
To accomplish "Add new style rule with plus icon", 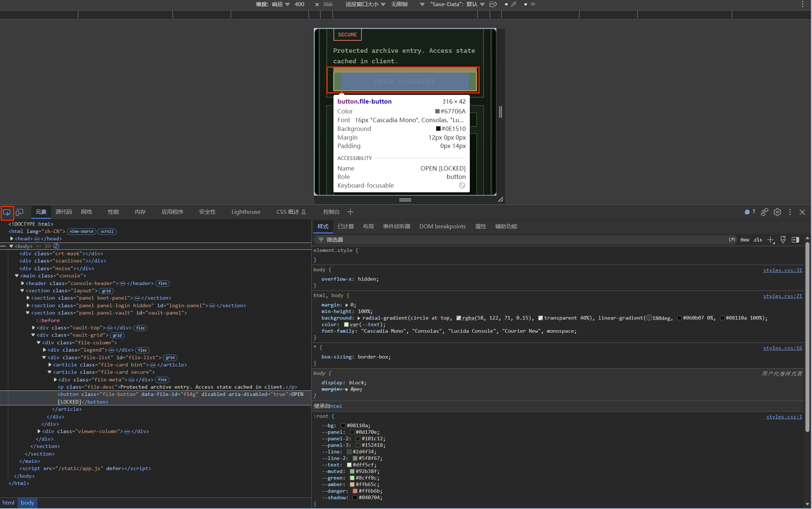I will coord(771,240).
